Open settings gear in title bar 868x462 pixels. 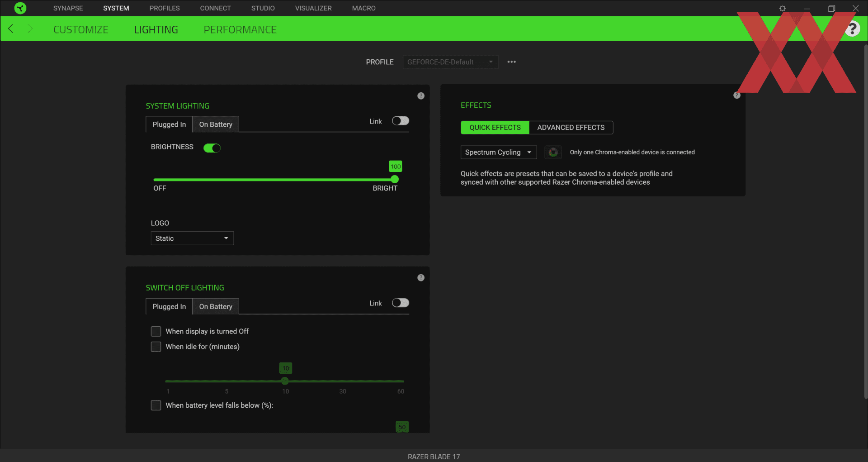pos(783,8)
